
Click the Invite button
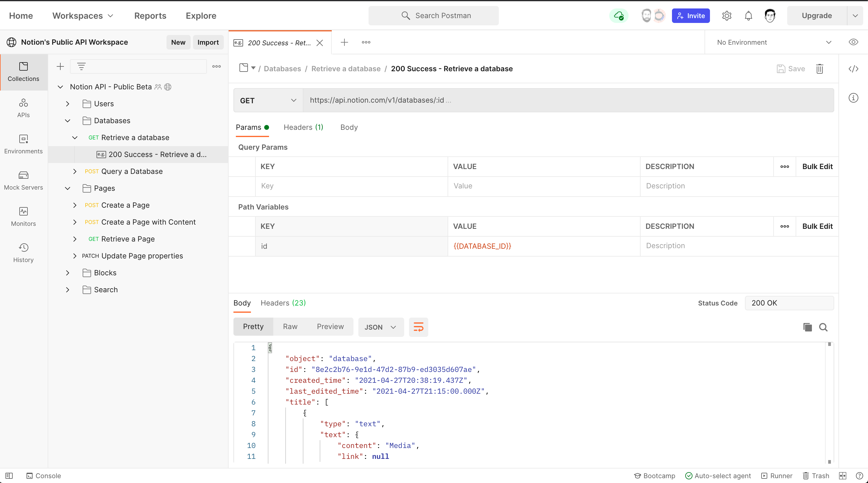(x=691, y=15)
